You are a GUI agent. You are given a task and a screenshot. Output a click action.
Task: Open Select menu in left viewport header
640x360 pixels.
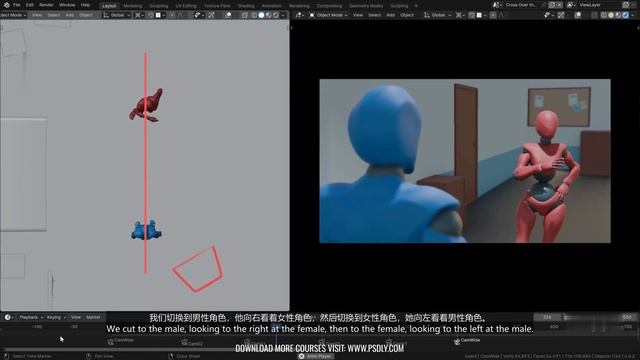click(x=54, y=15)
